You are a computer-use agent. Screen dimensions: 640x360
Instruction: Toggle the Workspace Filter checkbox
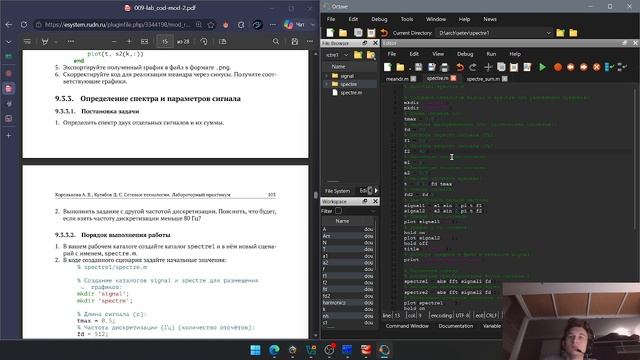point(338,211)
